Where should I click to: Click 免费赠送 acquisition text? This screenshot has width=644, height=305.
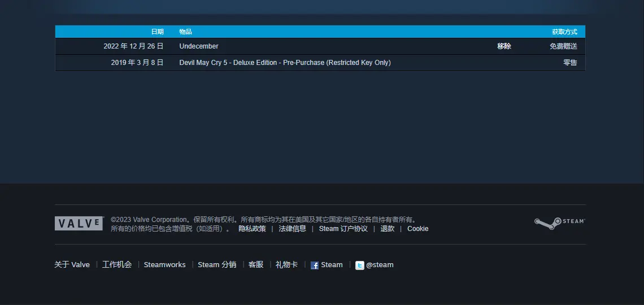564,46
